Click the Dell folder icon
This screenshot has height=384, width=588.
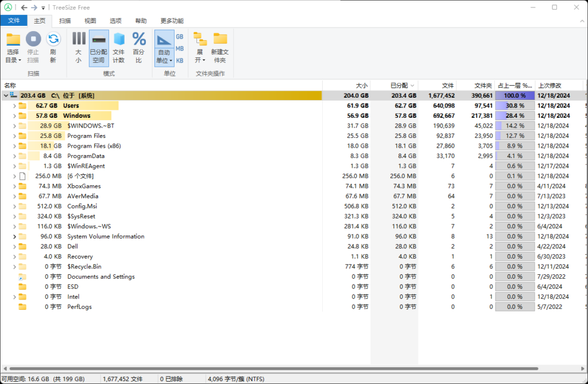[22, 247]
